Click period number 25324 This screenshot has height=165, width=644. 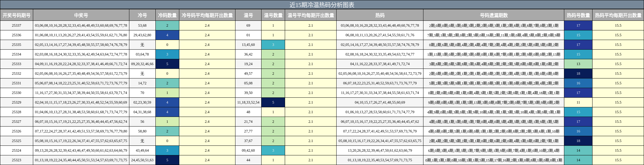click(16, 150)
